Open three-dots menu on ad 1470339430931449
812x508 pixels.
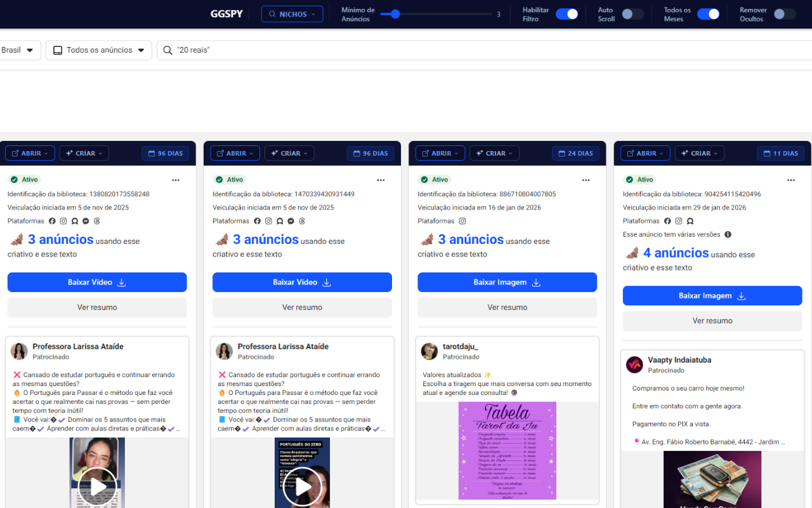[381, 180]
